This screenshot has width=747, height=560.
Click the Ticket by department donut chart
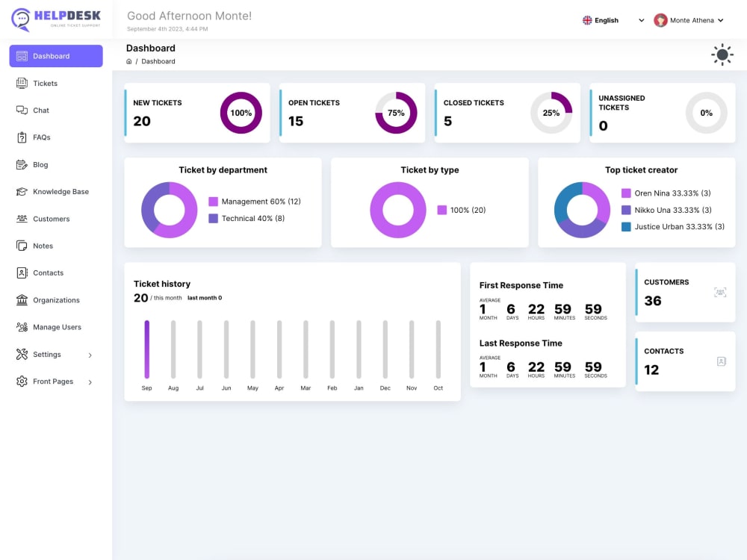[169, 210]
